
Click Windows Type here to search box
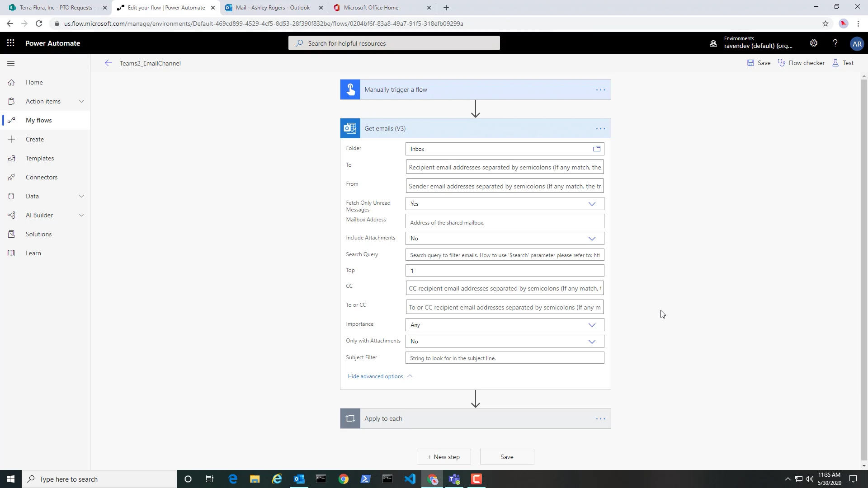point(99,479)
